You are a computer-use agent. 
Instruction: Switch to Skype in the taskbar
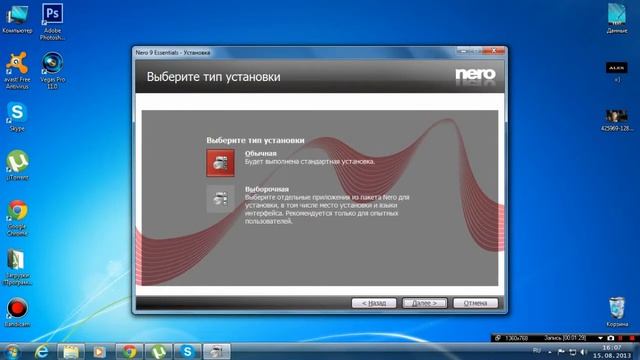[187, 352]
